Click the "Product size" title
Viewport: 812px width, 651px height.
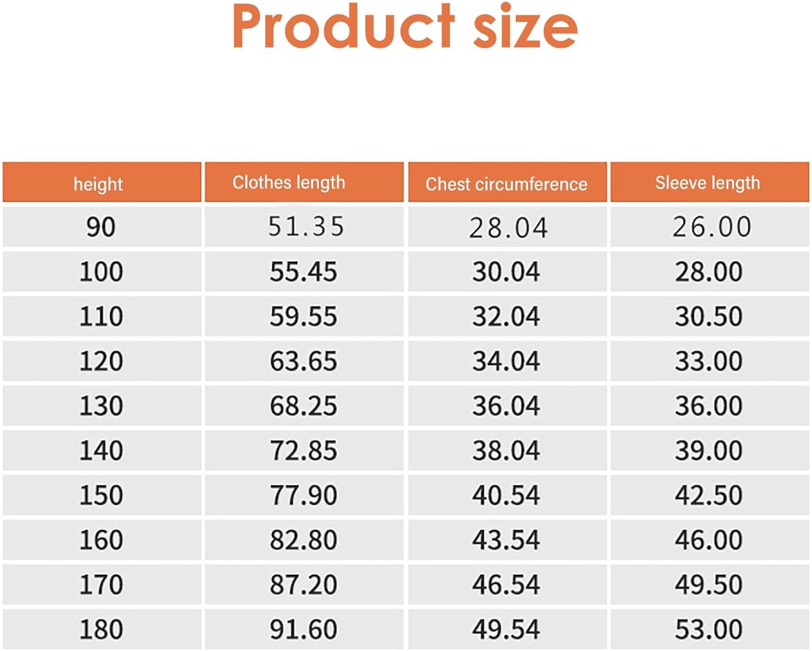(405, 26)
